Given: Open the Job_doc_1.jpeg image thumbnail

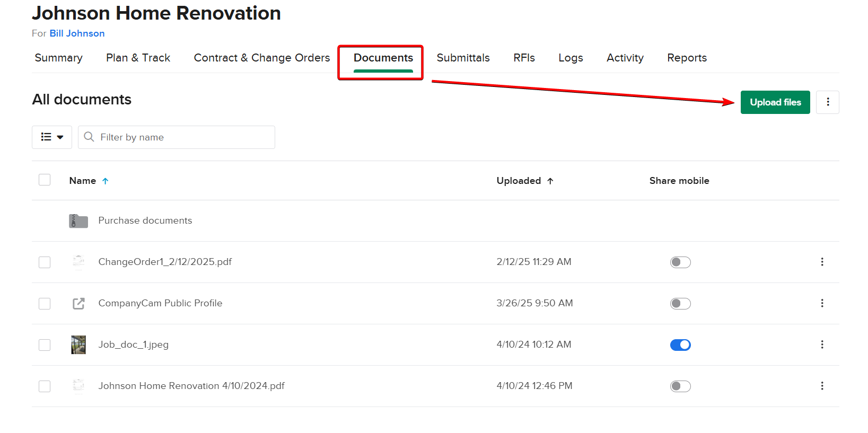Looking at the screenshot, I should 78,344.
